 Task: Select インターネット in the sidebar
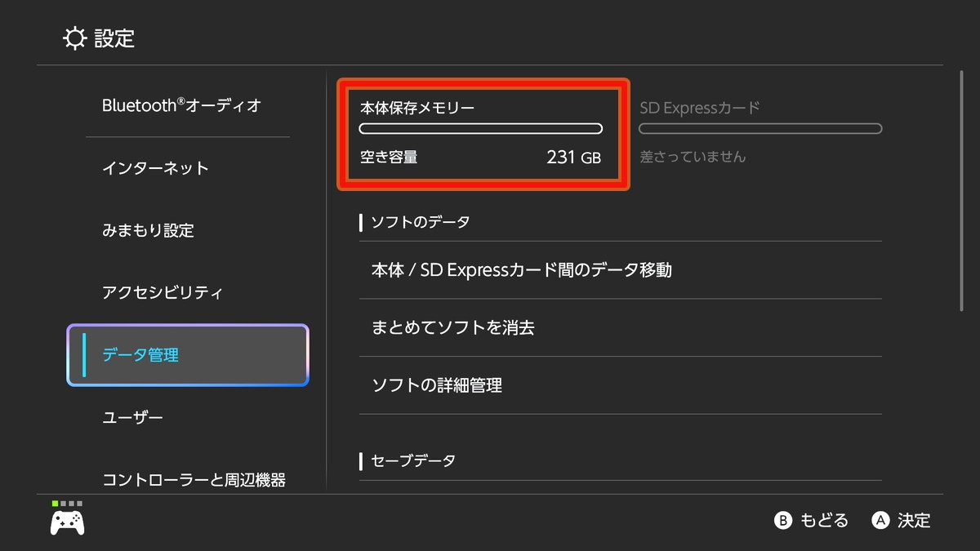click(x=155, y=168)
